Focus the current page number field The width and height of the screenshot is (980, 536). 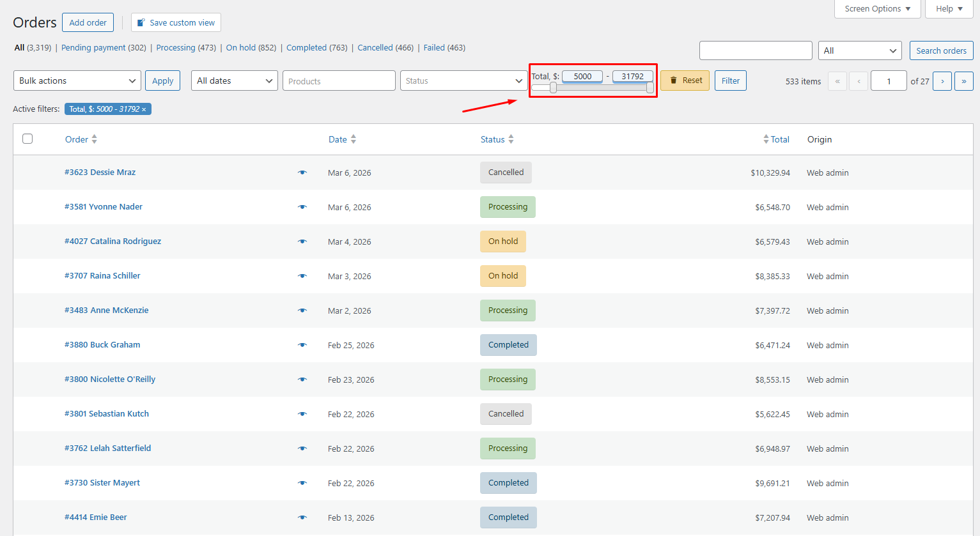coord(889,81)
